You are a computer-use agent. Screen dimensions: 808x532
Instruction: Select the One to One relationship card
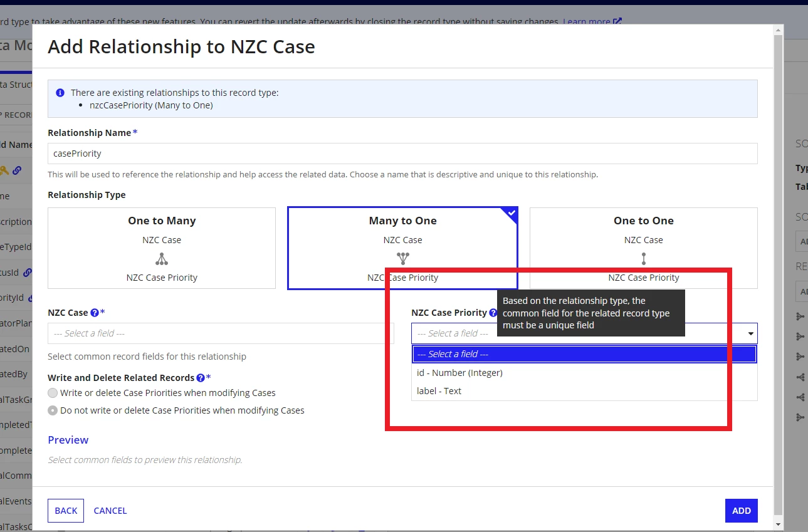point(644,248)
